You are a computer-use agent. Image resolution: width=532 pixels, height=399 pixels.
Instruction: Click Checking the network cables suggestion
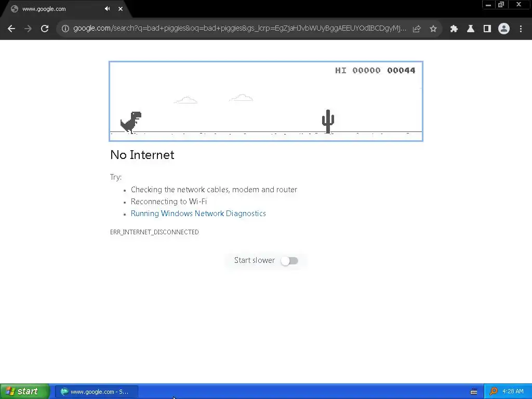coord(214,190)
